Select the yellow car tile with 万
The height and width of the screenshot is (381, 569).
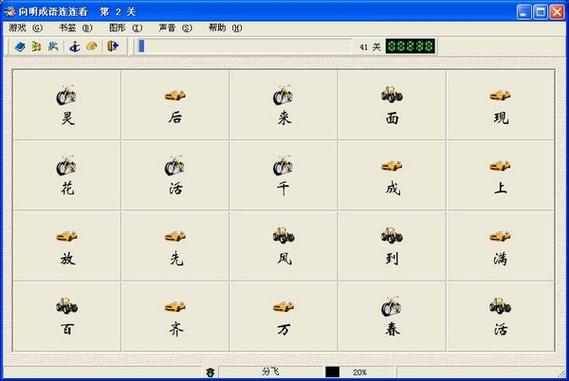(x=283, y=316)
